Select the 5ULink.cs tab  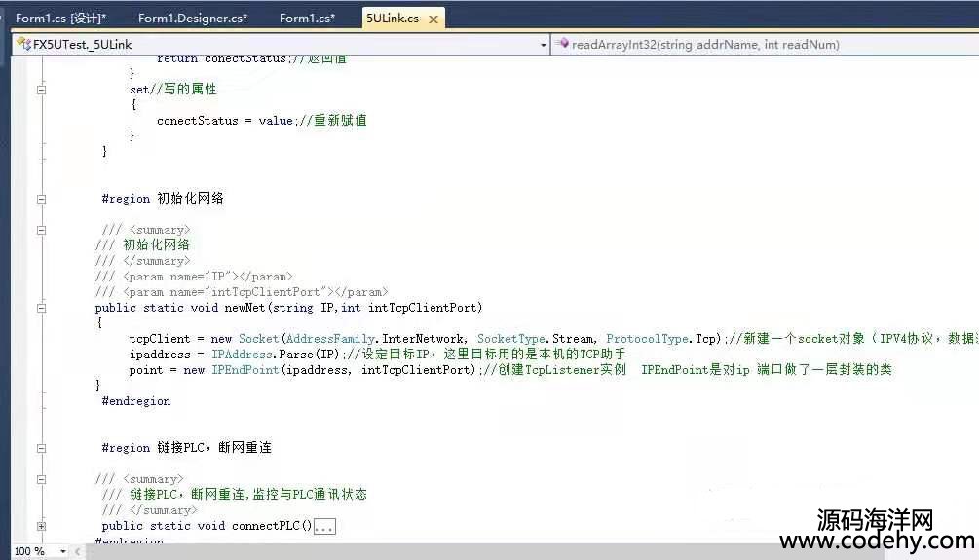pyautogui.click(x=393, y=18)
